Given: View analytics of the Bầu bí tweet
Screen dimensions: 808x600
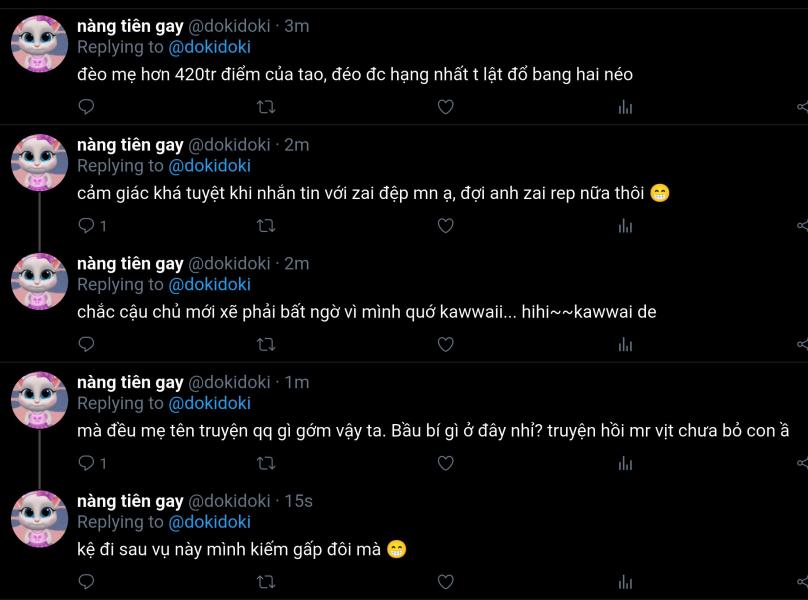Looking at the screenshot, I should [625, 463].
